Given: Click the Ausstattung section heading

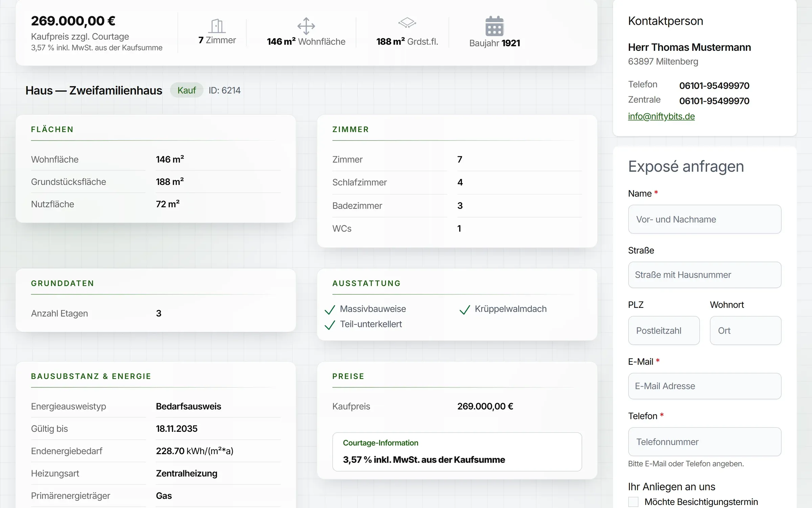Looking at the screenshot, I should (366, 283).
